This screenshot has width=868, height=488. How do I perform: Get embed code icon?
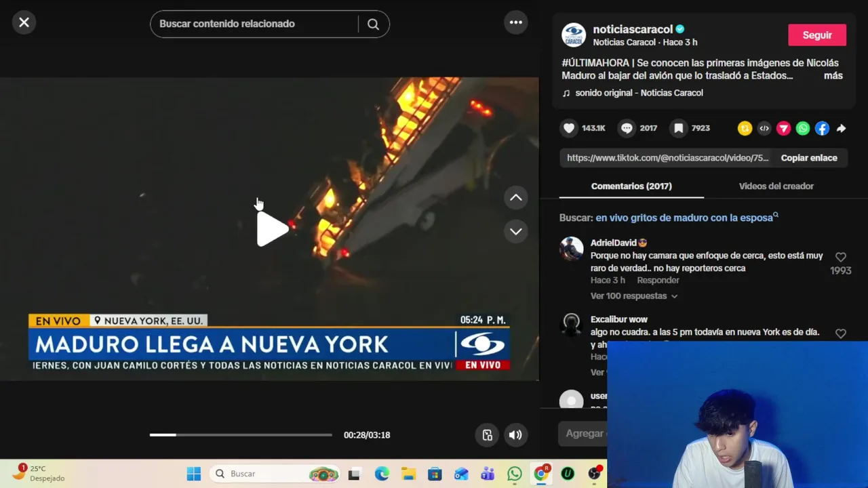pyautogui.click(x=764, y=128)
